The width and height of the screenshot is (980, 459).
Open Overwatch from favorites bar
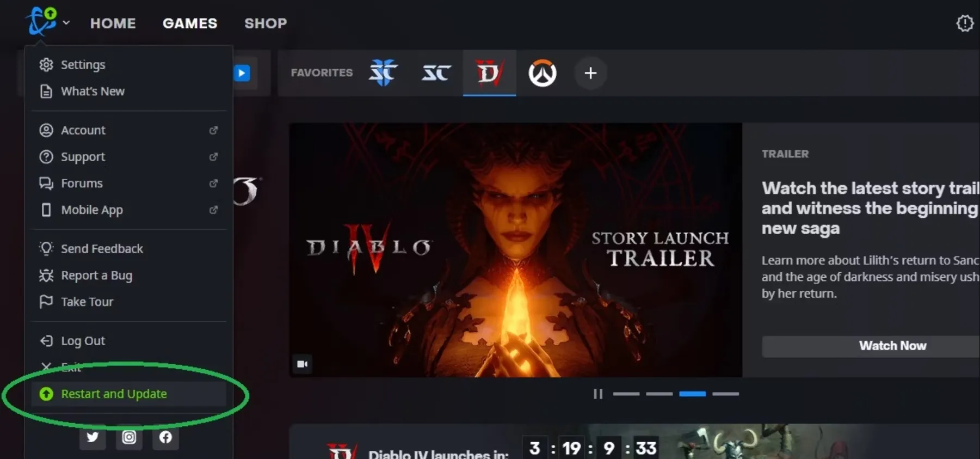(x=542, y=73)
